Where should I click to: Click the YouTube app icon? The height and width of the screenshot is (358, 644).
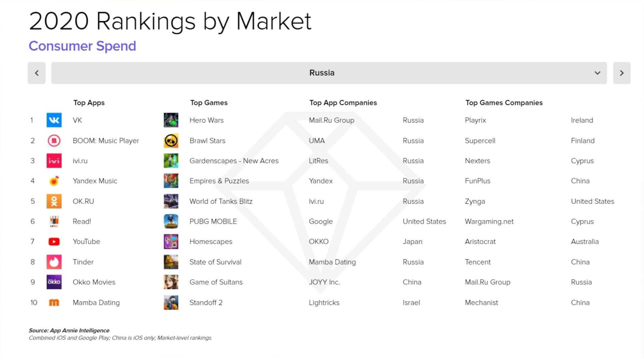pyautogui.click(x=54, y=242)
